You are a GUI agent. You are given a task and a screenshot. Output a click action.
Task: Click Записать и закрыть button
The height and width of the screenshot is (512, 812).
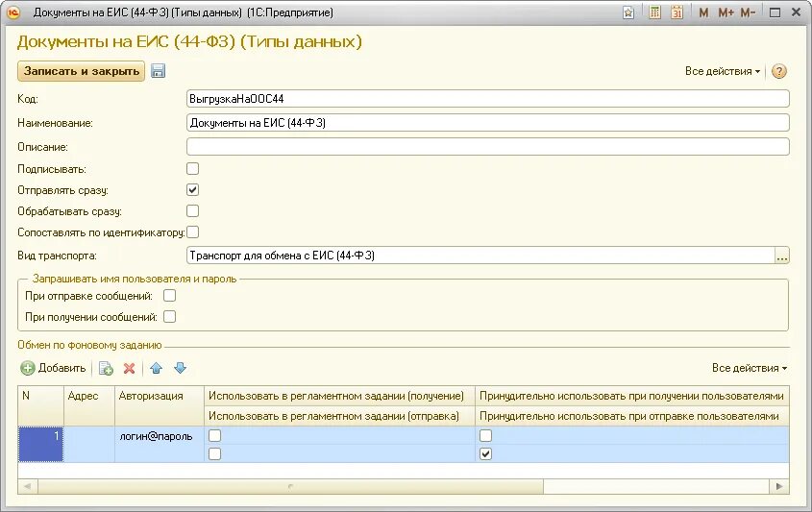82,71
